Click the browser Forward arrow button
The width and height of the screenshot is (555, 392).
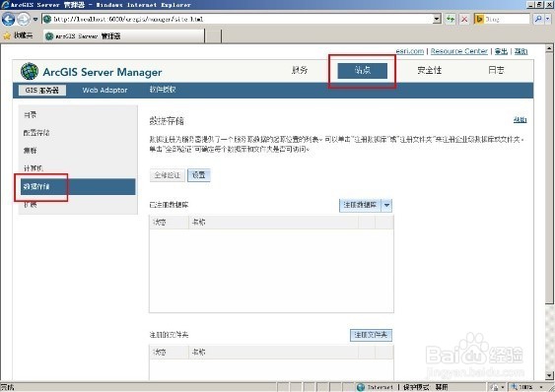(x=24, y=19)
